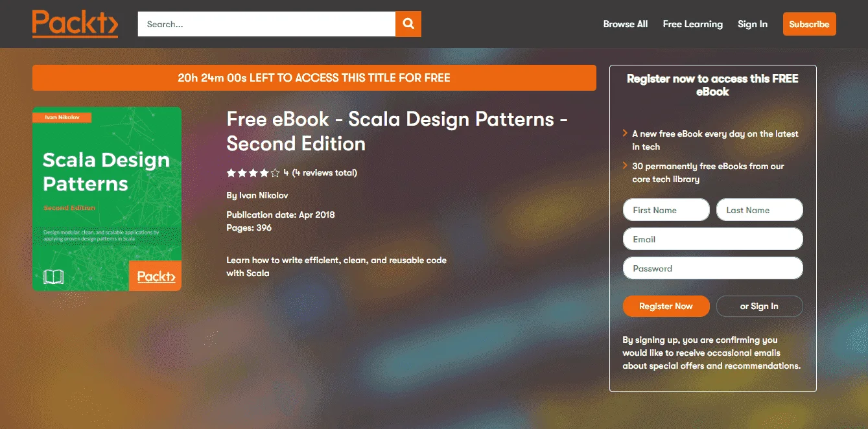
Task: Click the Pages: 396 text
Action: coord(249,227)
